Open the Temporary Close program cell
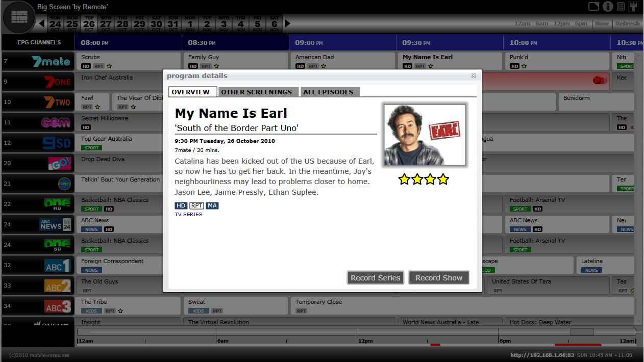The image size is (644, 362). coord(462,306)
